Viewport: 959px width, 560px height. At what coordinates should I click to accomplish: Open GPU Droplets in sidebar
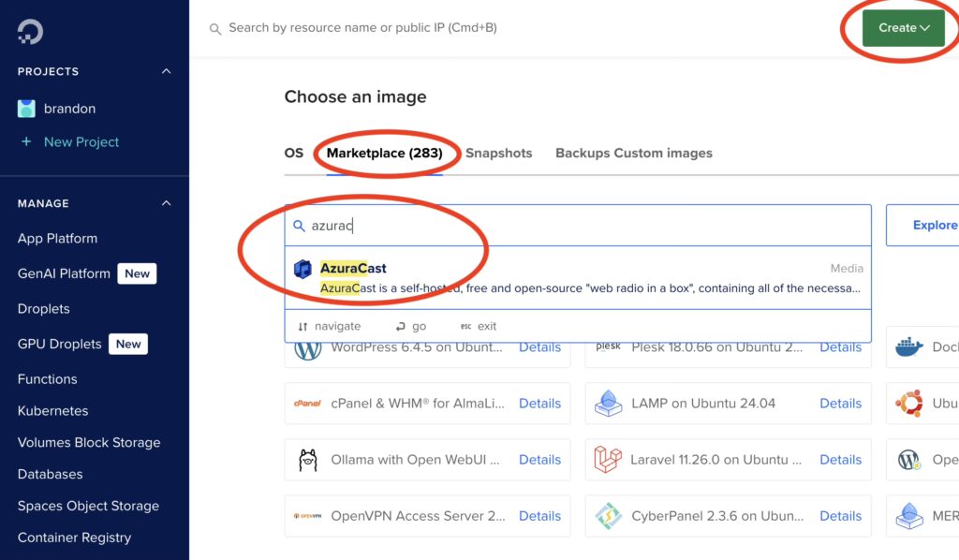59,345
